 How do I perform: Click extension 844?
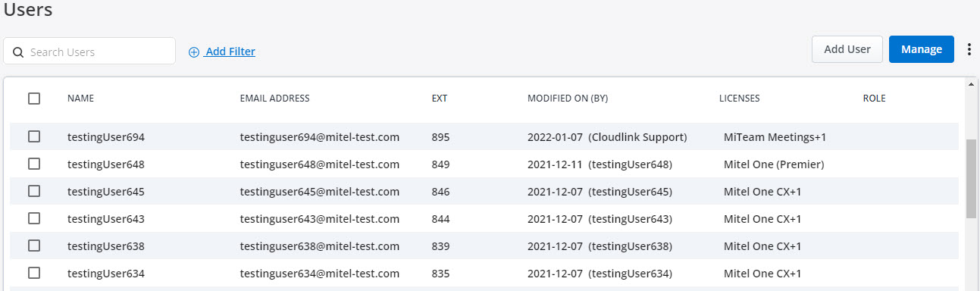point(440,219)
